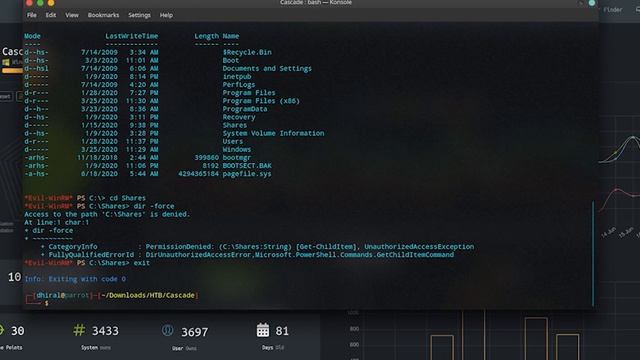Click the calendar icon beside 81

[263, 330]
